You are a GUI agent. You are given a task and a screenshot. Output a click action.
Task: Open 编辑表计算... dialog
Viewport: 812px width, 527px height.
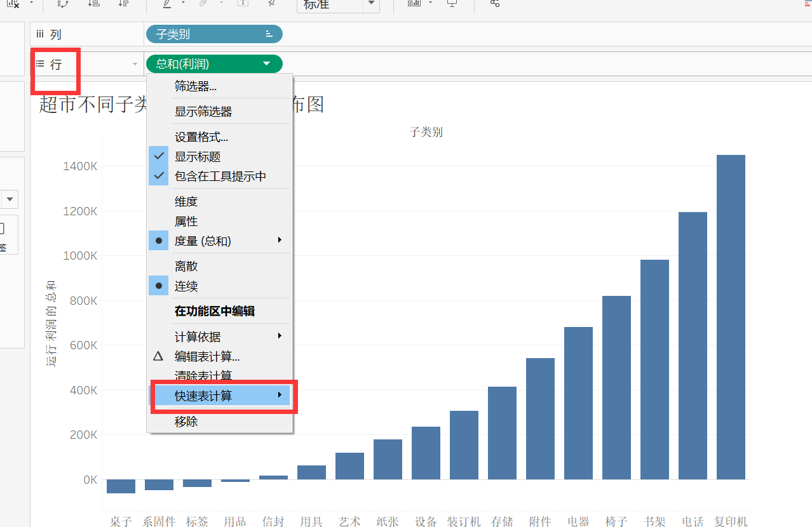220,356
